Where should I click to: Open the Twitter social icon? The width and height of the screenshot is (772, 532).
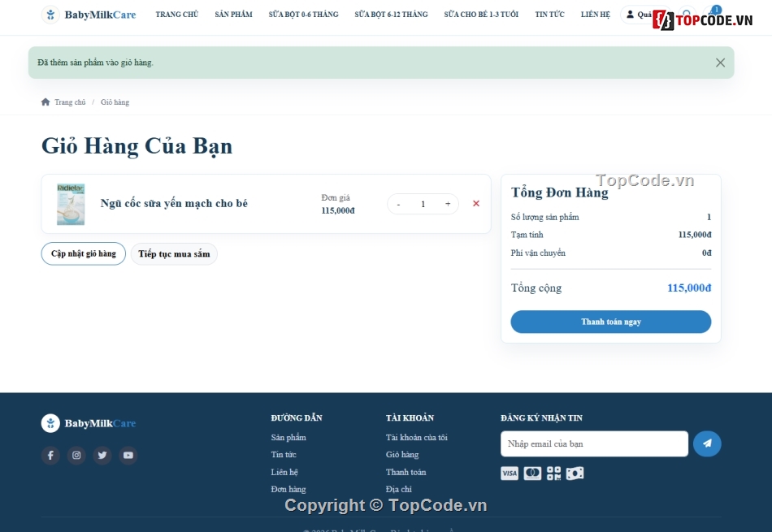102,455
